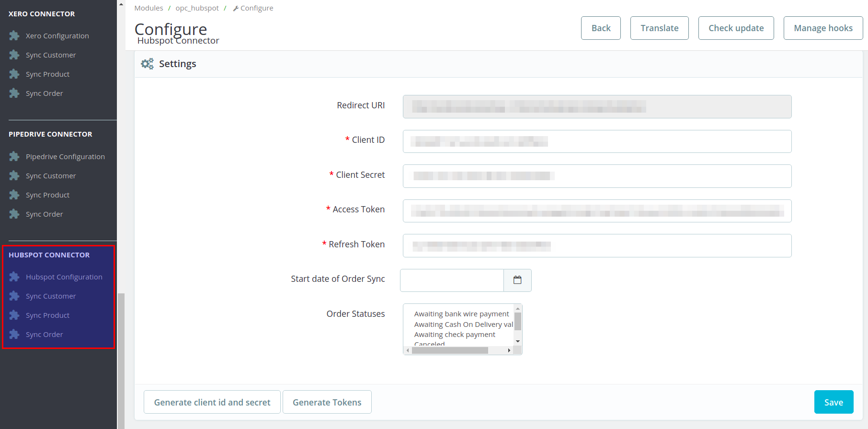Image resolution: width=868 pixels, height=429 pixels.
Task: Click Order Statuses list up arrow
Action: pyautogui.click(x=518, y=308)
